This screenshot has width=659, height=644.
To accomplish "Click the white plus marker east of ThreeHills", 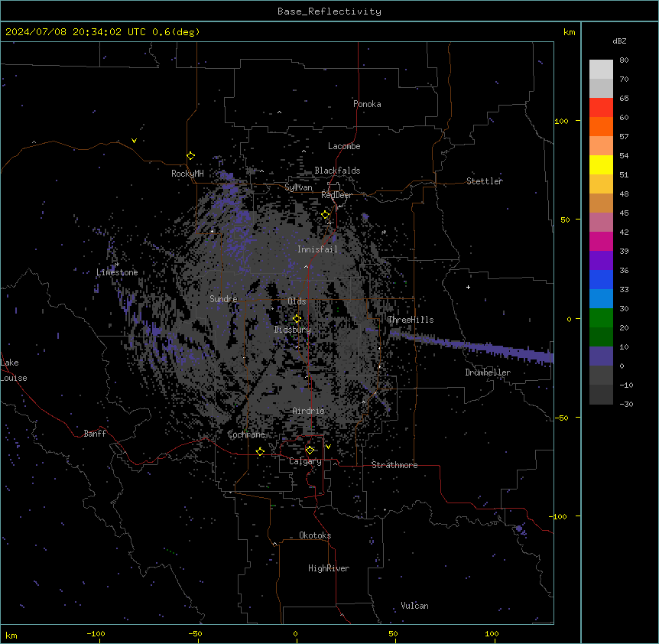I will (x=468, y=287).
